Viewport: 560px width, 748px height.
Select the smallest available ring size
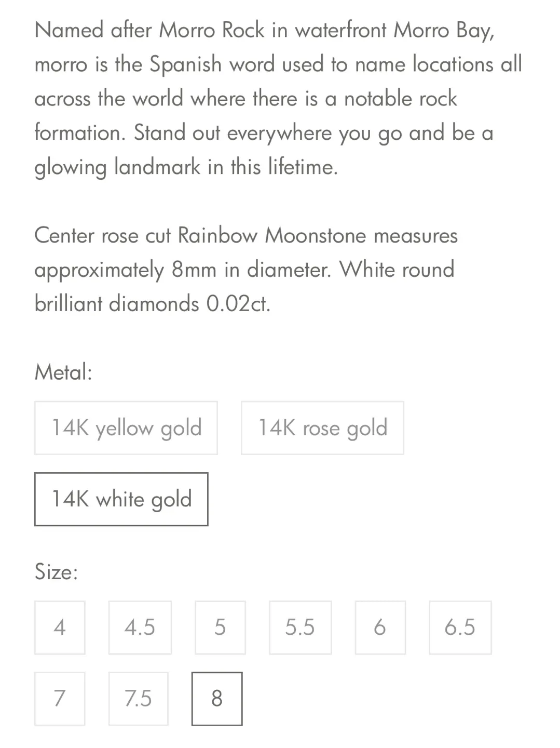[59, 627]
